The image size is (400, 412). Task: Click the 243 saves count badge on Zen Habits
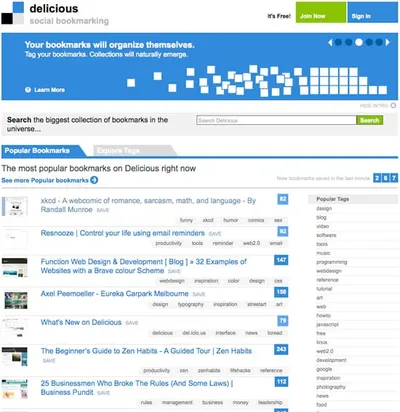click(x=281, y=349)
